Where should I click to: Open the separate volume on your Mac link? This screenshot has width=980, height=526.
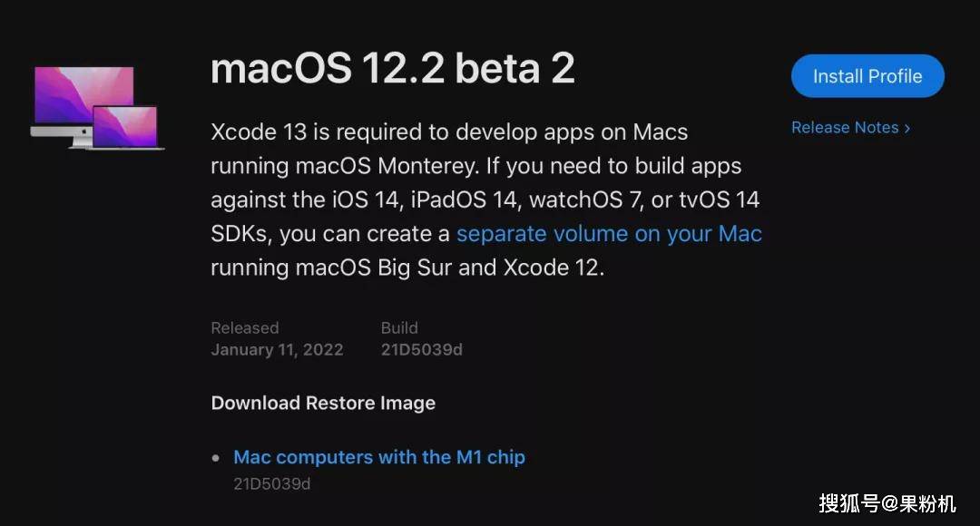tap(609, 233)
